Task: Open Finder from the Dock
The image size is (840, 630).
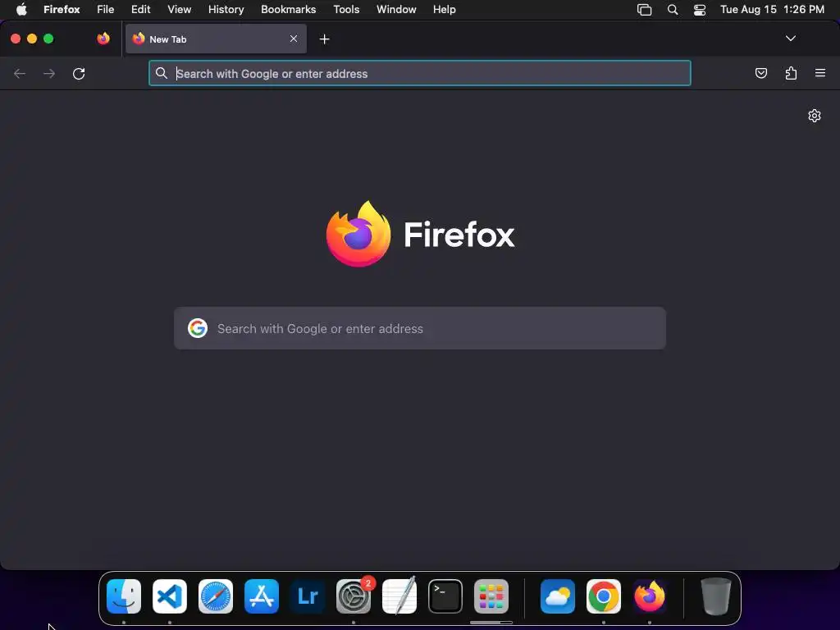Action: pyautogui.click(x=124, y=596)
